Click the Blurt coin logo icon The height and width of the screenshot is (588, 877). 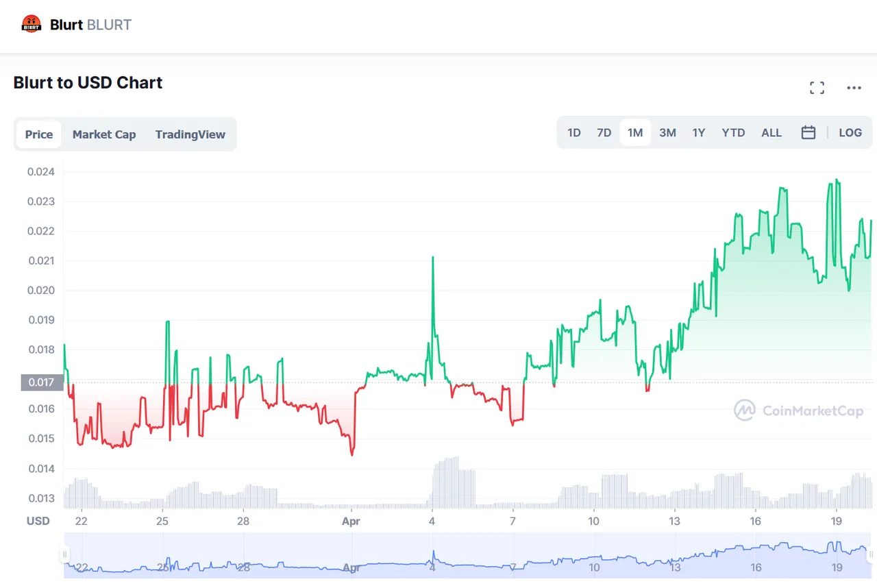pyautogui.click(x=31, y=25)
